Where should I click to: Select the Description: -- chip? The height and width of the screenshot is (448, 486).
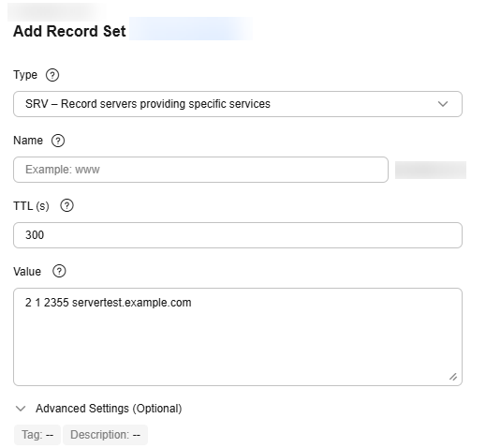tap(105, 435)
